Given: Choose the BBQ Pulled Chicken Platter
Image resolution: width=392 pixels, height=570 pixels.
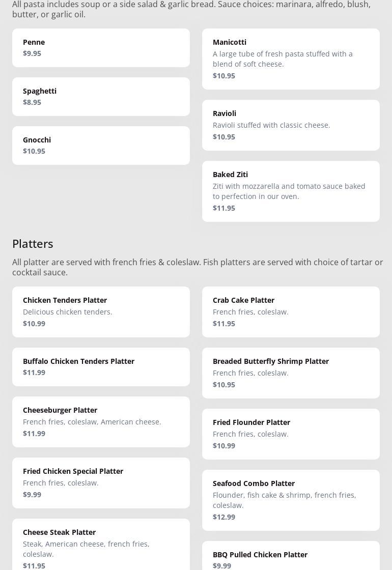Looking at the screenshot, I should [x=291, y=557].
